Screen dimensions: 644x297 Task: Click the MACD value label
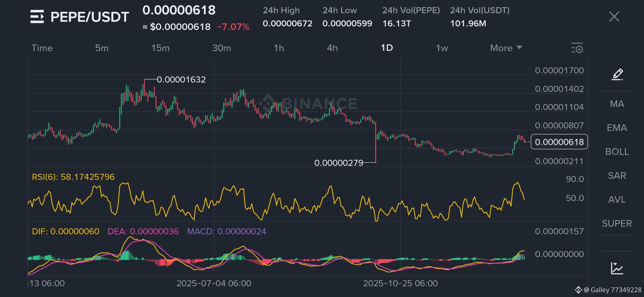[x=227, y=231]
